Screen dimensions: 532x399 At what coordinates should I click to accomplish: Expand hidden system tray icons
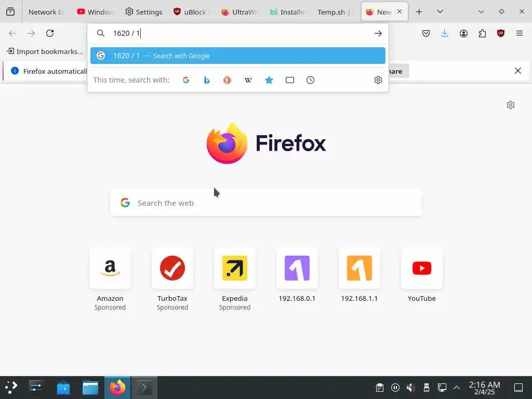[x=457, y=388]
